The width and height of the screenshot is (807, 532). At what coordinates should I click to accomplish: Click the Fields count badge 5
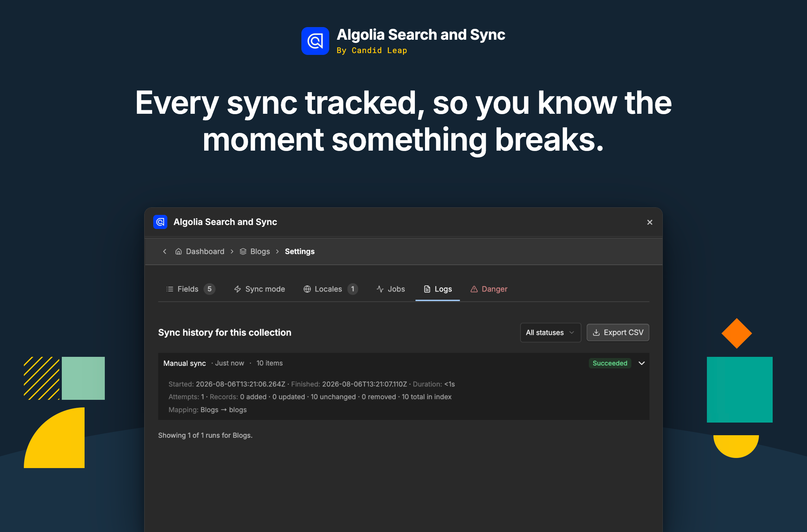(210, 289)
